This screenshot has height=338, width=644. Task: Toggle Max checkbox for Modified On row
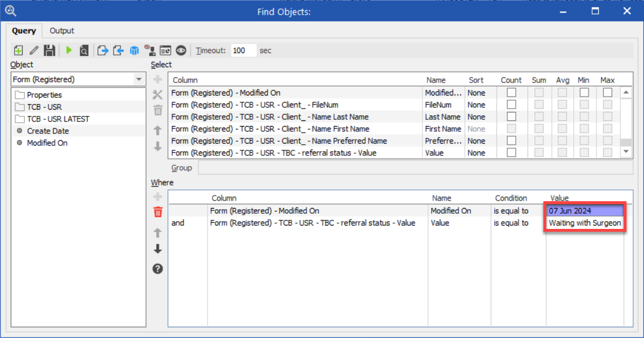(607, 93)
